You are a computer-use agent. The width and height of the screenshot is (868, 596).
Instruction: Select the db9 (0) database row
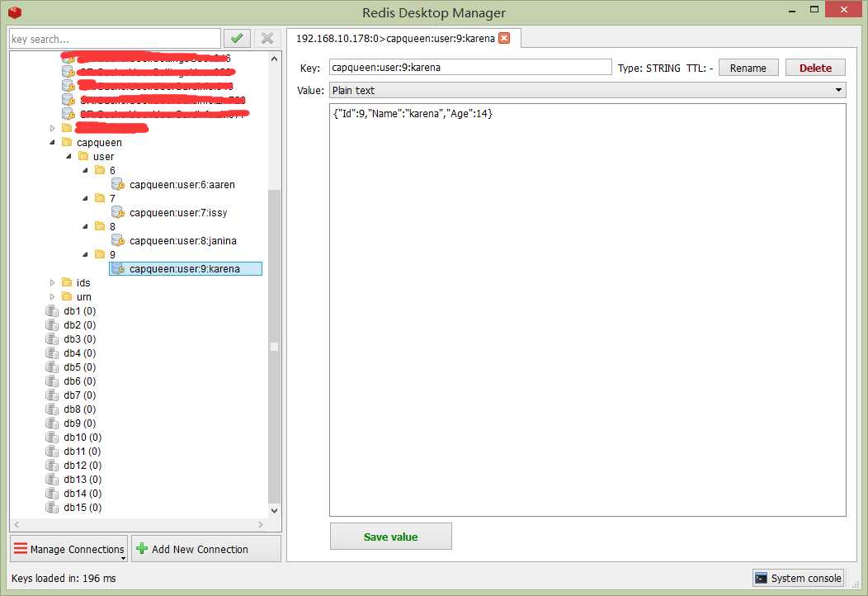80,423
